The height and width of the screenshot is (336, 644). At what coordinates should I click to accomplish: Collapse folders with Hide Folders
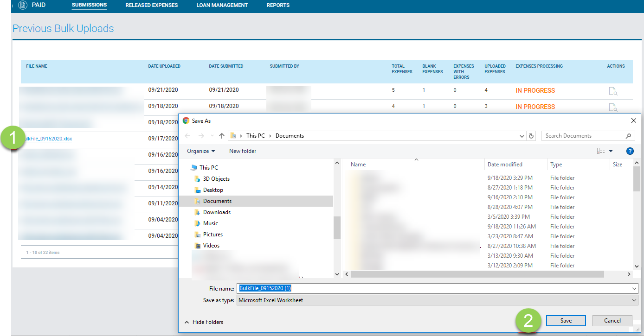click(x=204, y=322)
